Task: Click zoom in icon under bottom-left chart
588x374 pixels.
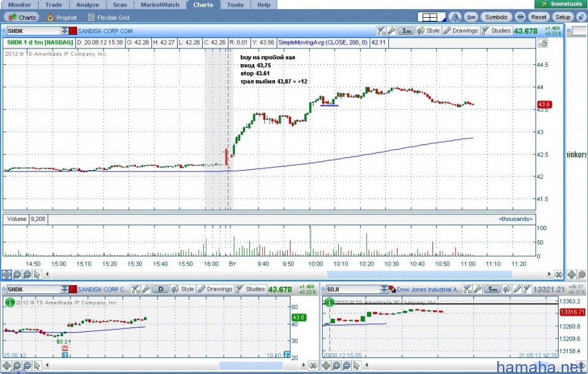Action: point(17,366)
